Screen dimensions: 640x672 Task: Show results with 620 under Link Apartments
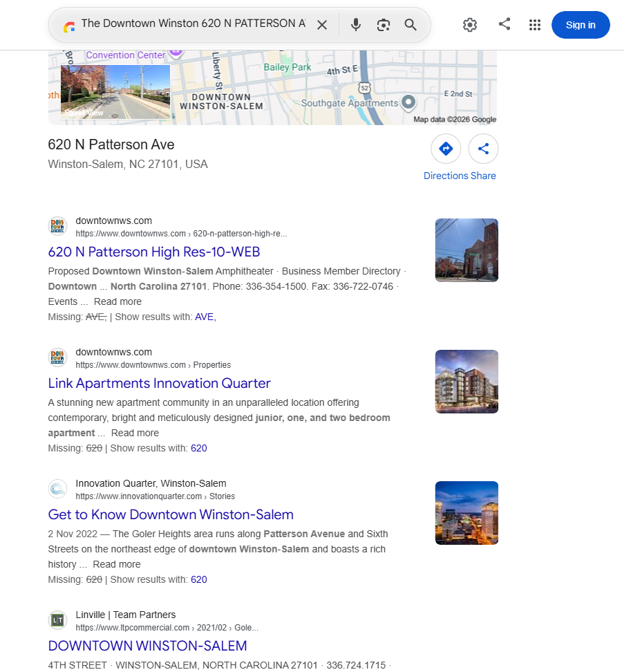coord(199,448)
